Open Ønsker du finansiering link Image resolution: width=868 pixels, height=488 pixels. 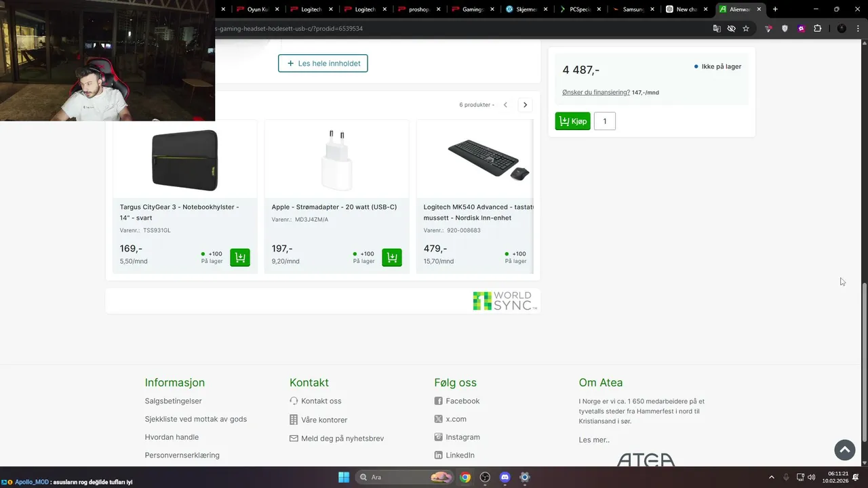point(596,92)
